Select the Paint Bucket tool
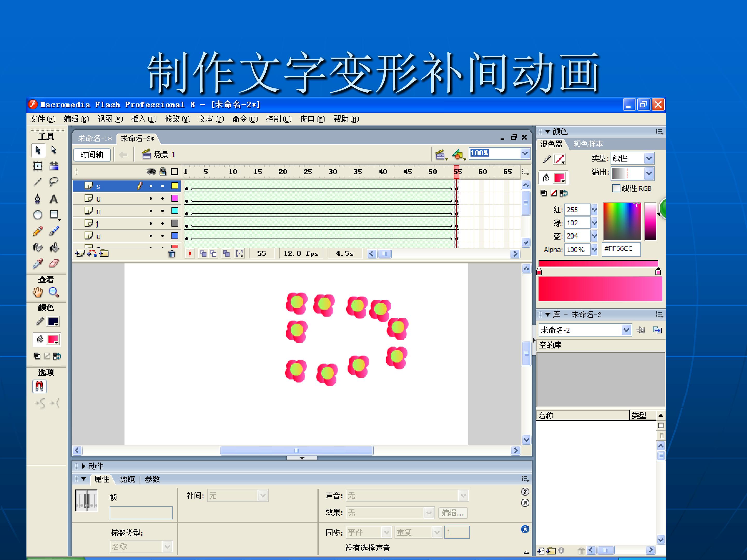 tap(54, 248)
